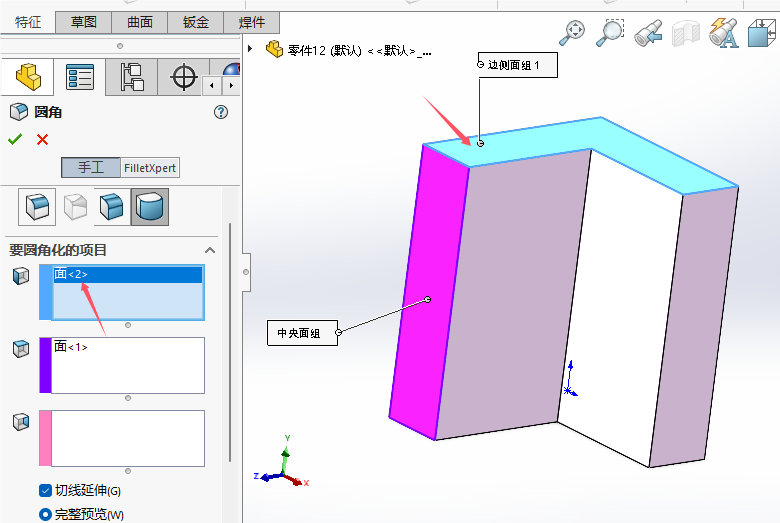The height and width of the screenshot is (523, 780).
Task: Click the 零件12 part icon
Action: point(274,49)
